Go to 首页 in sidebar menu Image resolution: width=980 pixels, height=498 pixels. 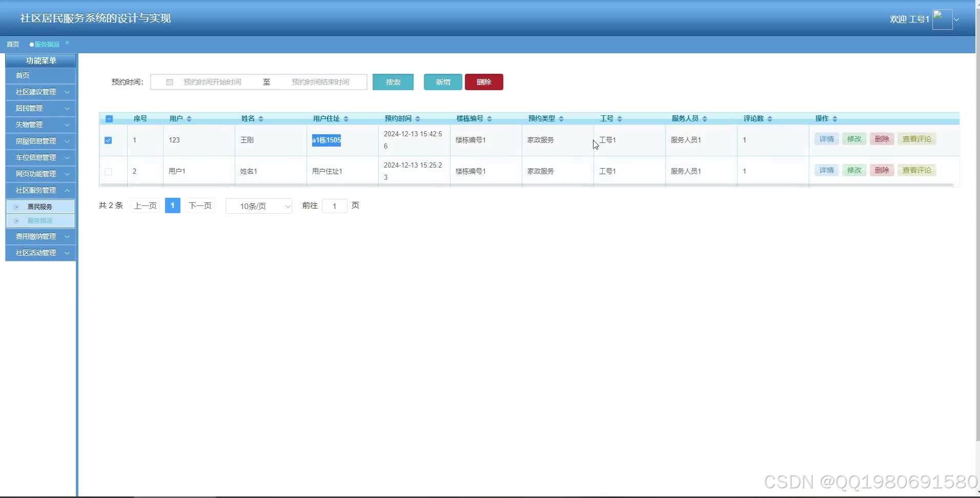click(40, 76)
